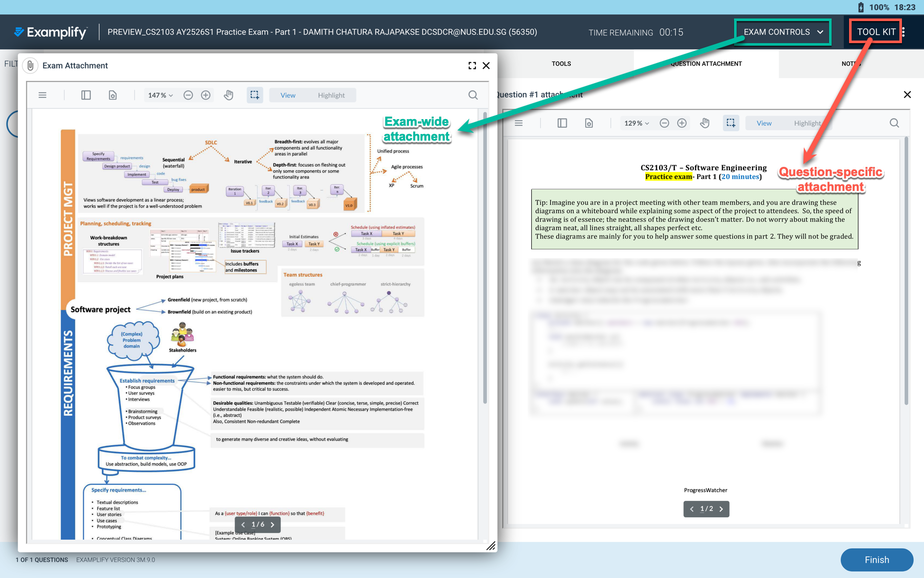This screenshot has width=924, height=578.
Task: Click the Finish button
Action: (876, 560)
